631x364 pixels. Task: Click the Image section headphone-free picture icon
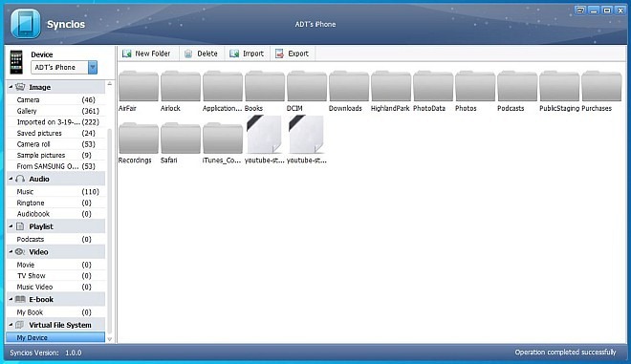tap(20, 87)
